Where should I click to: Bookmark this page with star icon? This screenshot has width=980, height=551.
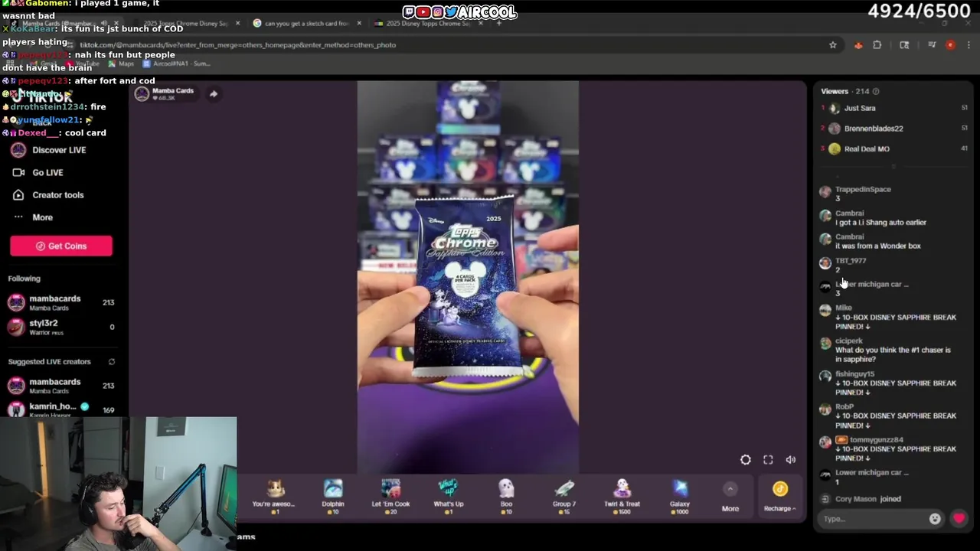coord(833,45)
